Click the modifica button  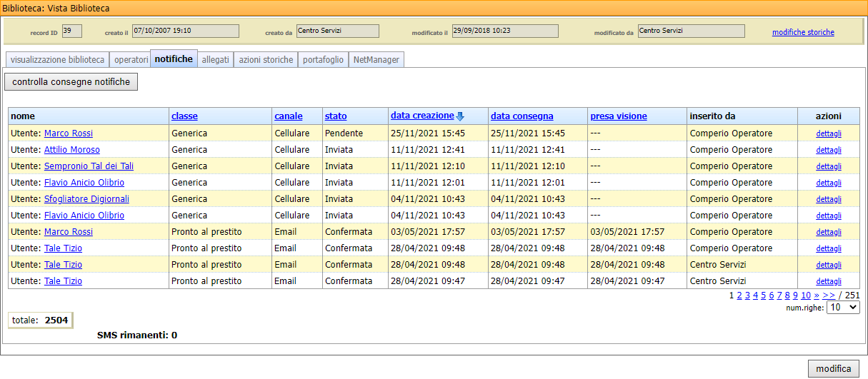834,368
